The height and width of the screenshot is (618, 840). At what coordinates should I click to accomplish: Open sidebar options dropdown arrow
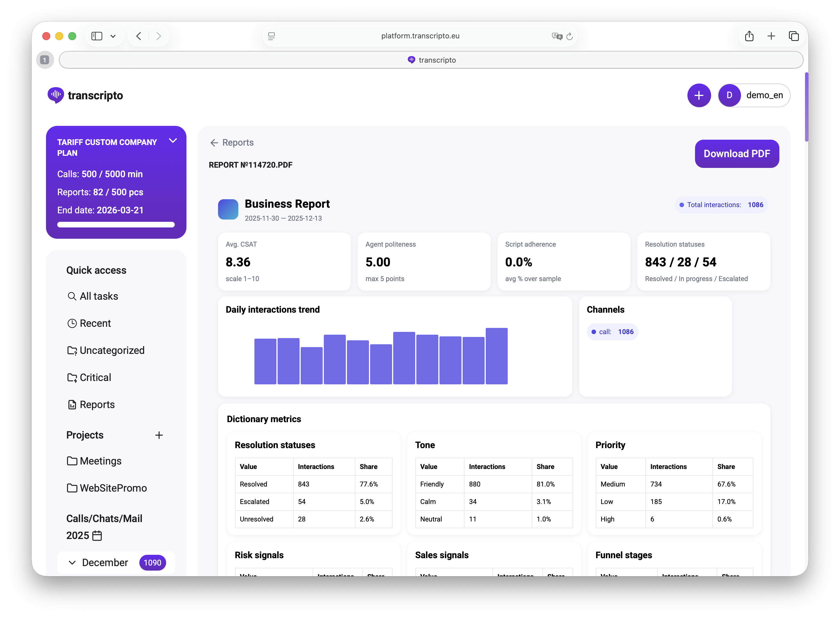coord(113,36)
